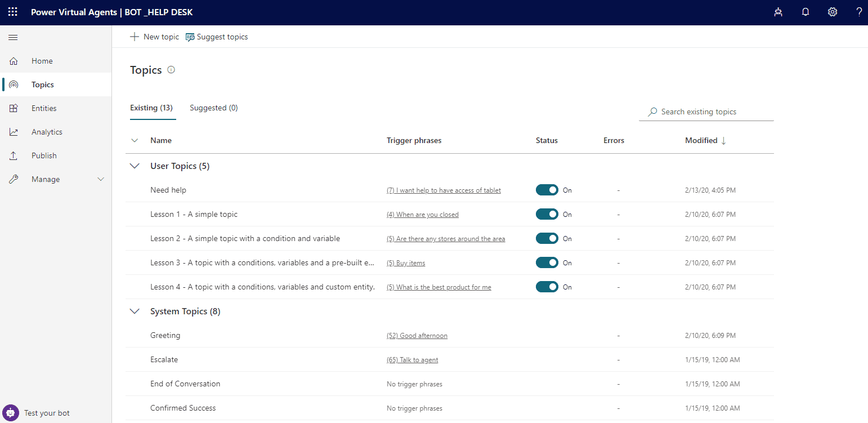Open Publish in the sidebar

click(x=56, y=155)
